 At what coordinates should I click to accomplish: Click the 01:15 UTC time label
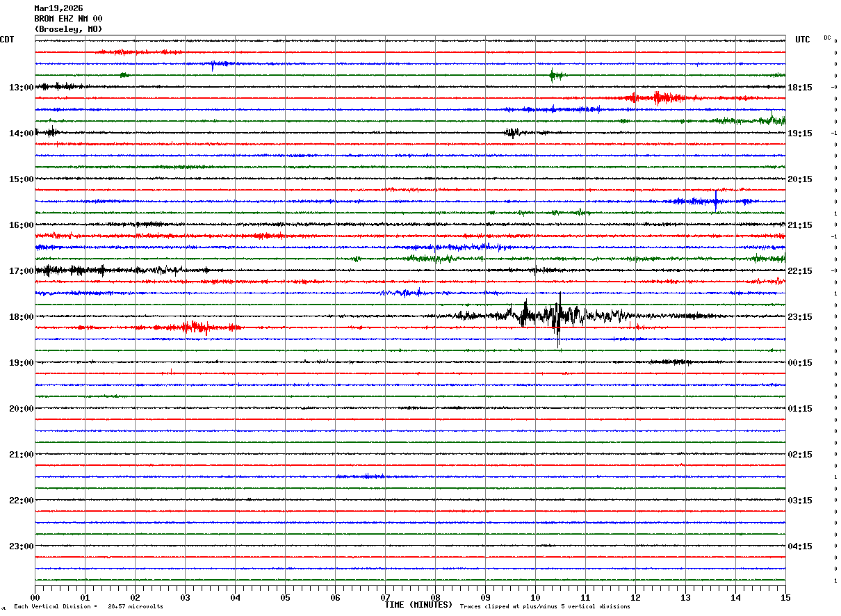click(x=800, y=409)
